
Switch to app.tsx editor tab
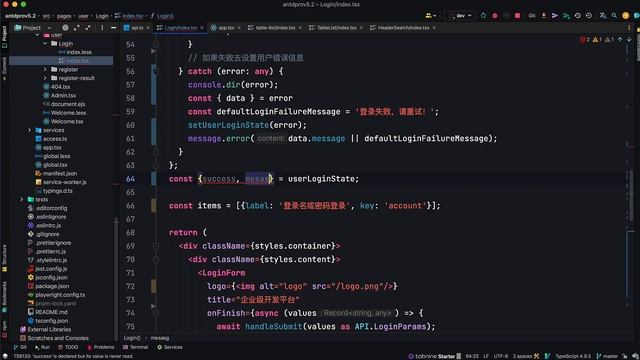click(x=226, y=28)
